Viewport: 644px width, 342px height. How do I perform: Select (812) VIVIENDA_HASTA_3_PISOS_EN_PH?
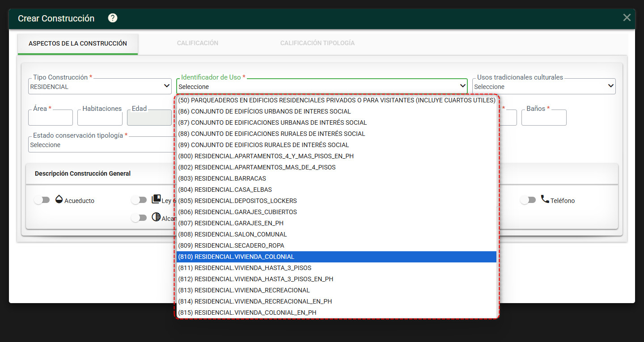tap(337, 279)
